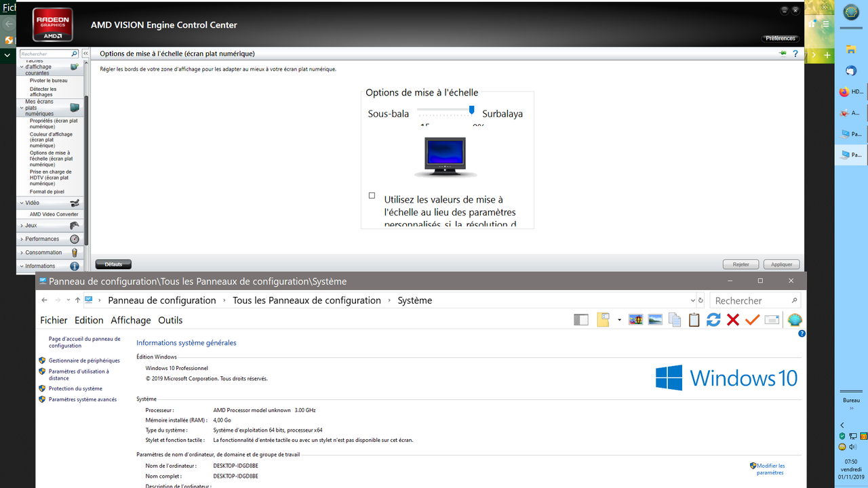Click the green shield security tray icon

click(842, 436)
